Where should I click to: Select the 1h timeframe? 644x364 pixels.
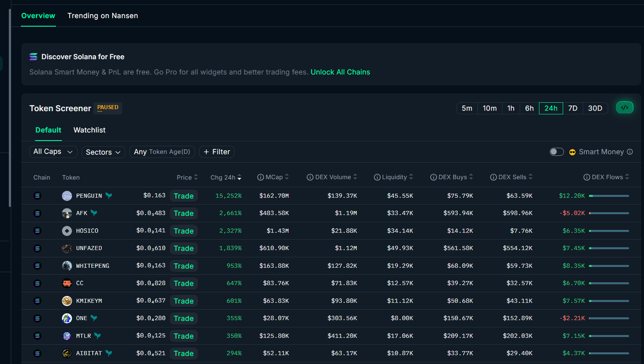coord(511,108)
